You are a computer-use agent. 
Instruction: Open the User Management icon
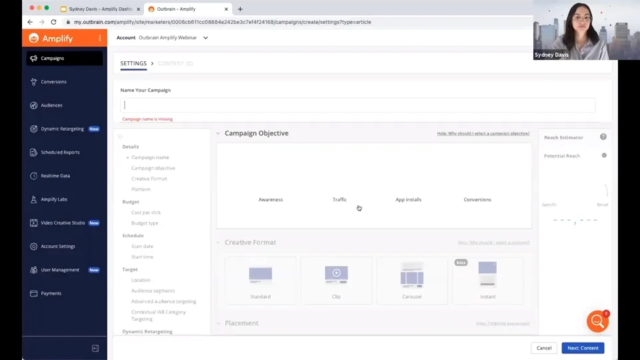(x=33, y=270)
